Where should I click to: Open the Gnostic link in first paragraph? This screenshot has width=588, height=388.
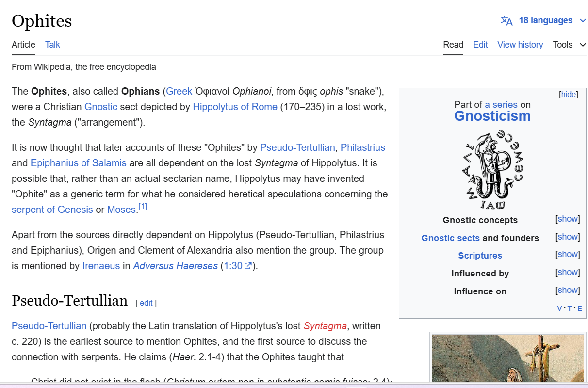tap(101, 107)
